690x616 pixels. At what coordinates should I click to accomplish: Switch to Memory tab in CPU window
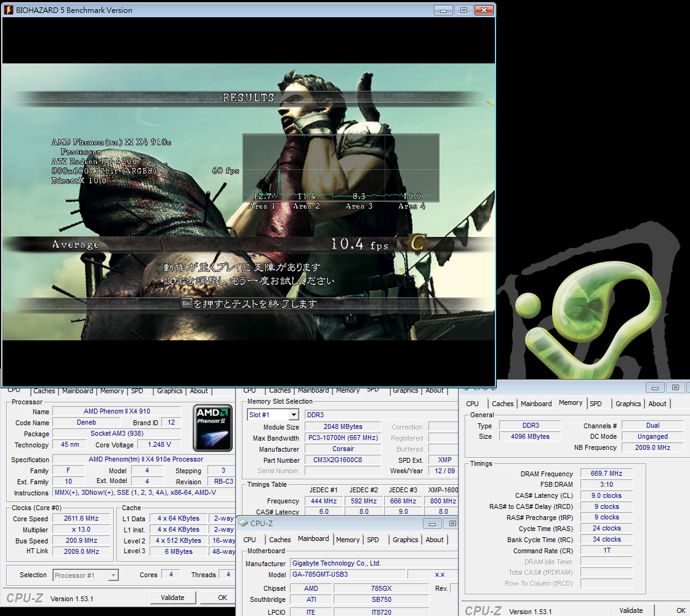point(112,391)
